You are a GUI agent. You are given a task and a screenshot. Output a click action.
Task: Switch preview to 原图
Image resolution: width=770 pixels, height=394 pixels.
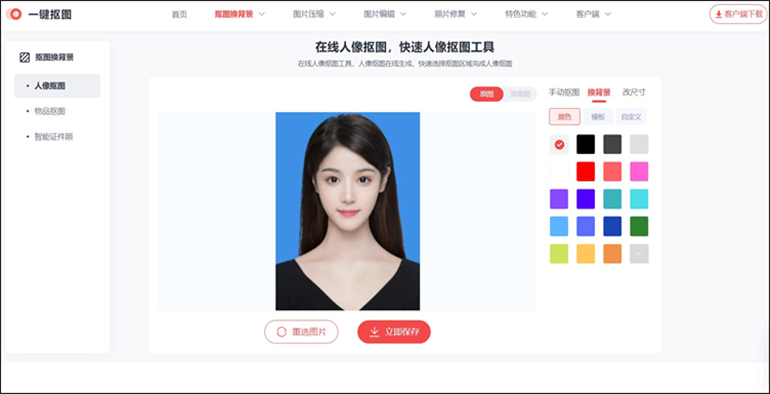(486, 94)
